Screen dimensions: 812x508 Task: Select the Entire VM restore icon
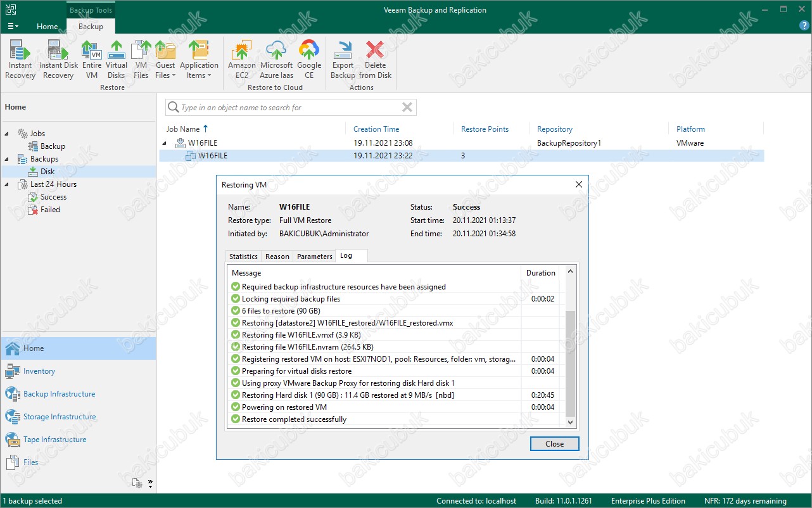click(x=92, y=60)
